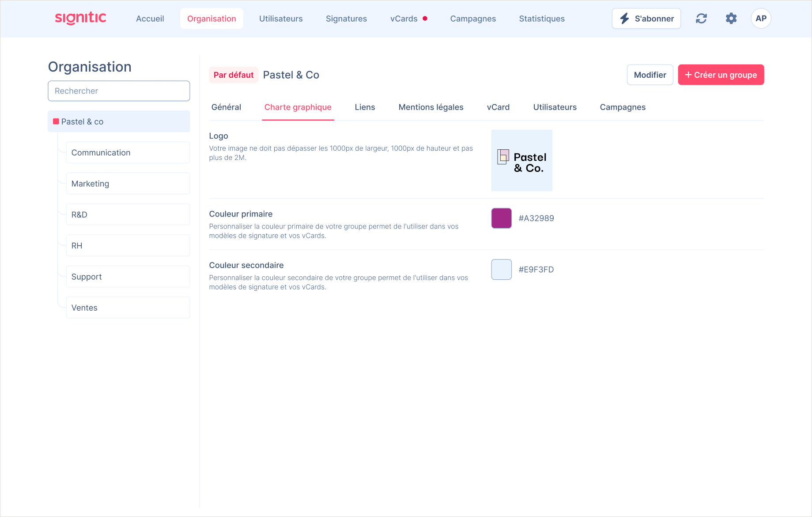Open the Mentions légales tab
This screenshot has height=517, width=812.
[x=431, y=107]
